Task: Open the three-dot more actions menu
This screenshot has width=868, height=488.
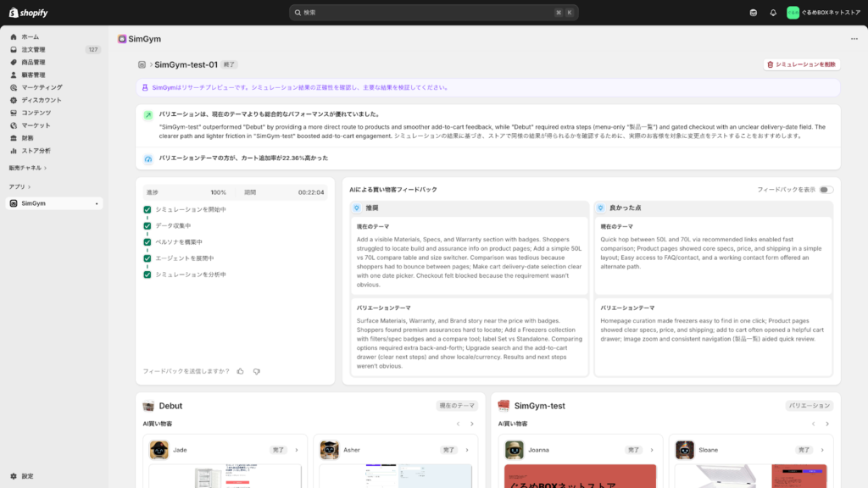Action: click(854, 39)
